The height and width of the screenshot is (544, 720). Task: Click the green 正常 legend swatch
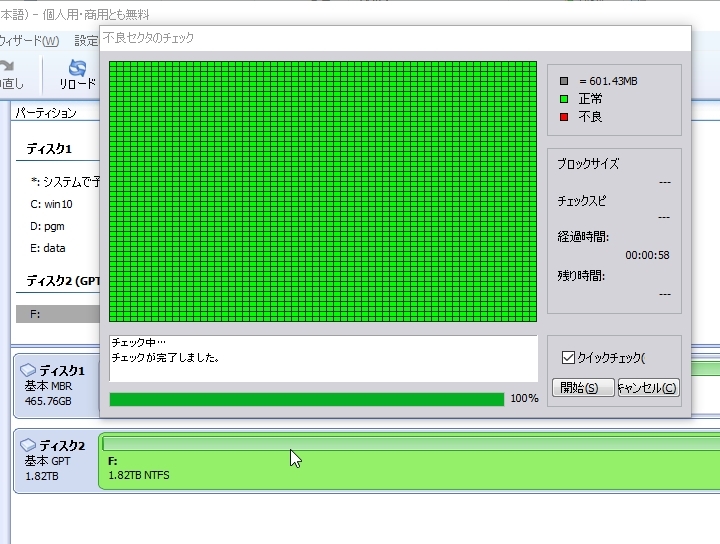[565, 99]
